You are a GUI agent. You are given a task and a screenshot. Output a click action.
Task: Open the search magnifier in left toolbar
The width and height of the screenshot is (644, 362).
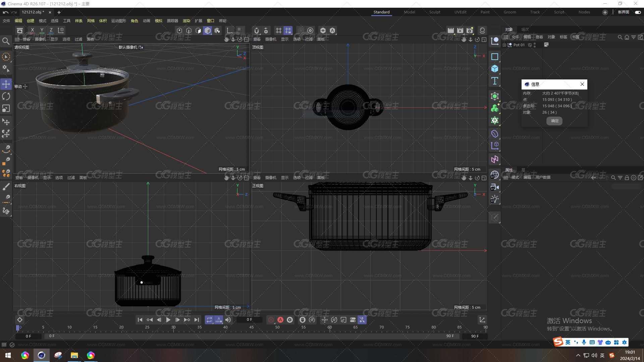[6, 41]
